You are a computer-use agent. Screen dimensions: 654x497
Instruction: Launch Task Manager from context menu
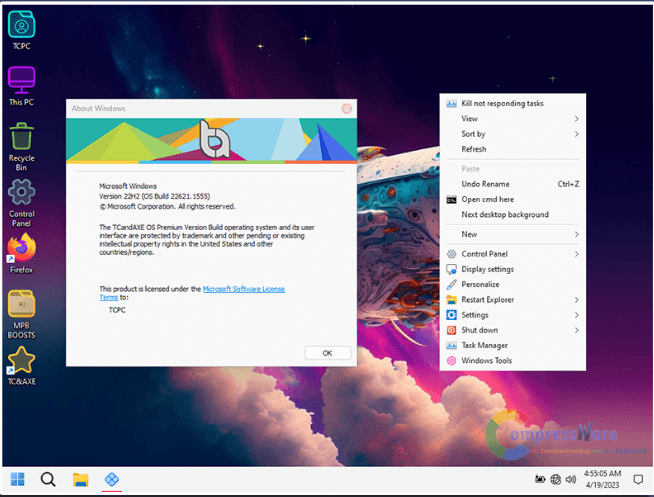(512, 345)
